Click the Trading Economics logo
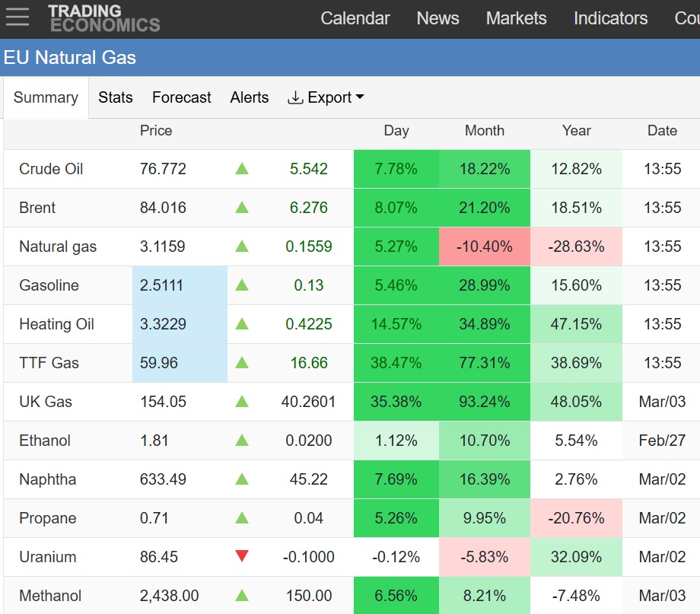This screenshot has height=614, width=700. 103,18
